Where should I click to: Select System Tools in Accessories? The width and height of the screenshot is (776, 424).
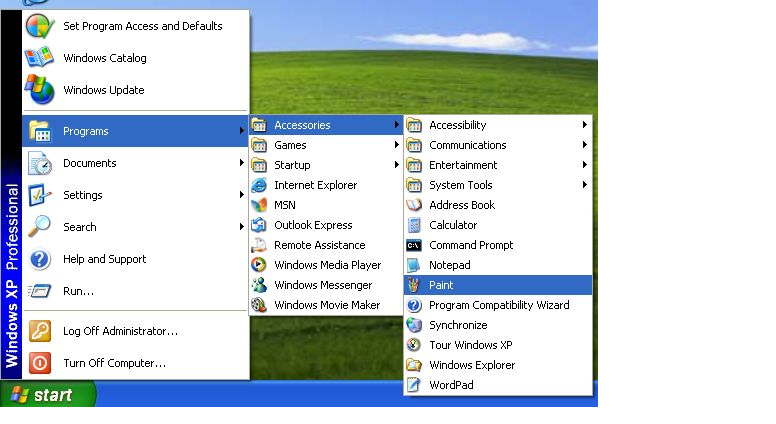(x=498, y=185)
